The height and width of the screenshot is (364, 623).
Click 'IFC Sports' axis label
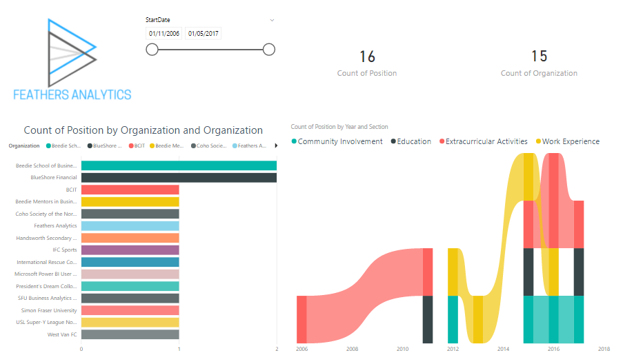[65, 250]
